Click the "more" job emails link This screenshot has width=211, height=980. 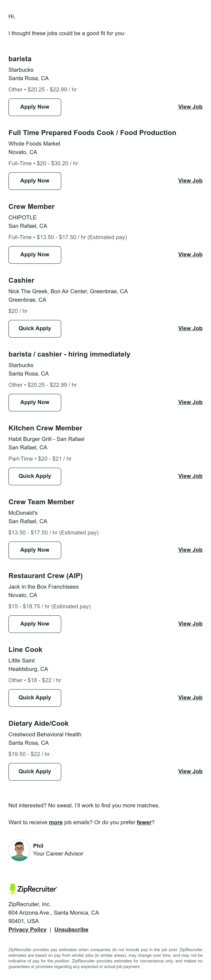pos(56,822)
